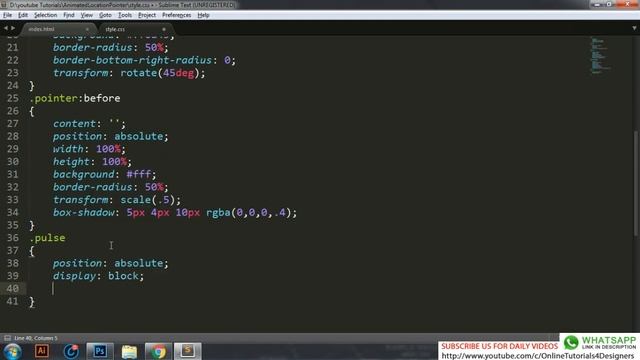Click the box-shadow property on line 34
The width and height of the screenshot is (640, 360).
coord(84,213)
